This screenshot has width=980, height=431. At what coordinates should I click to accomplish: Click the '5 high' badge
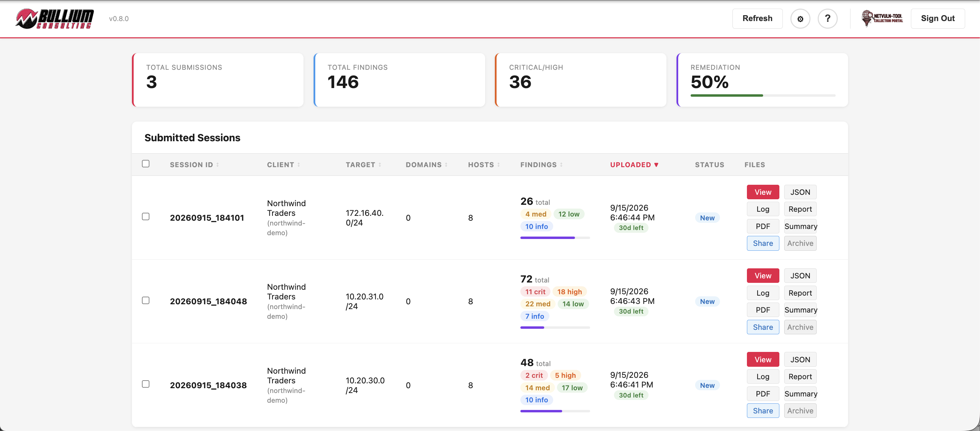565,375
